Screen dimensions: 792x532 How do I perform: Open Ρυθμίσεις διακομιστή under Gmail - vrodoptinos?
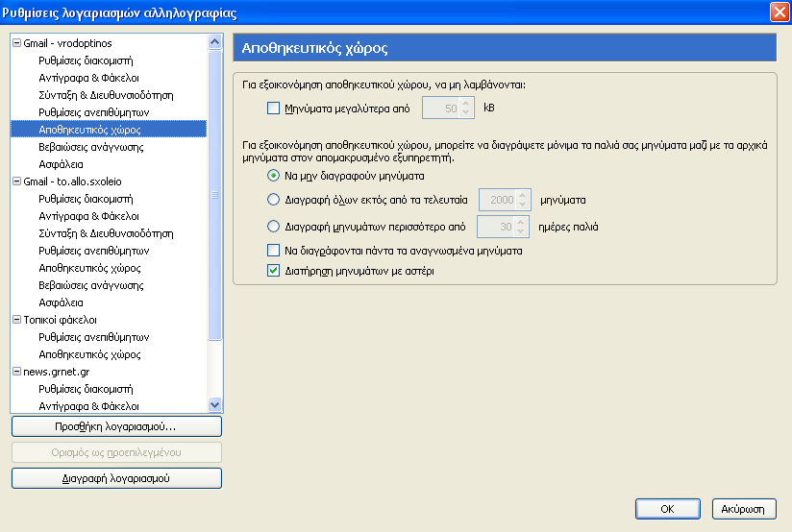click(109, 60)
